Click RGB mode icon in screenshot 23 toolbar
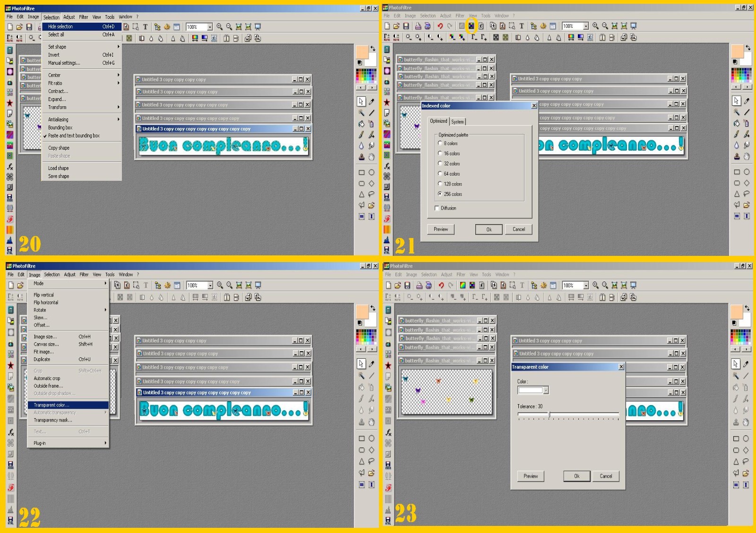Screen dimensions: 756x533 [x=463, y=285]
